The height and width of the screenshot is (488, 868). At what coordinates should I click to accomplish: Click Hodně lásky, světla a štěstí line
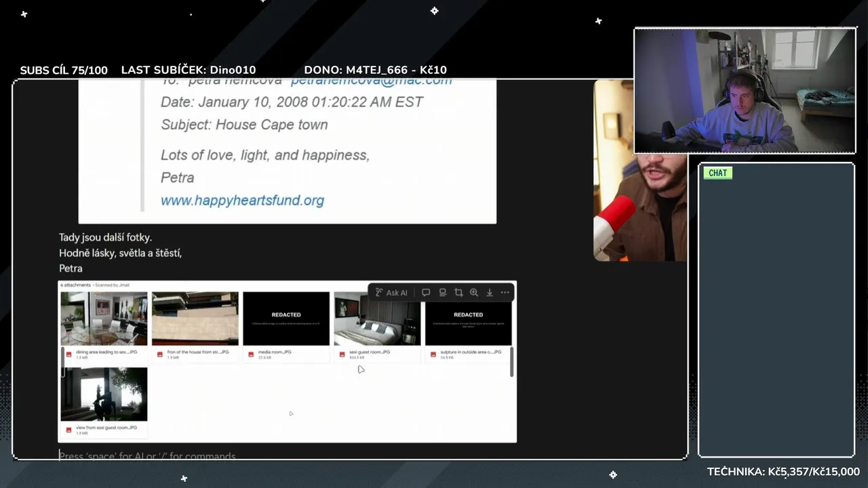[x=120, y=253]
